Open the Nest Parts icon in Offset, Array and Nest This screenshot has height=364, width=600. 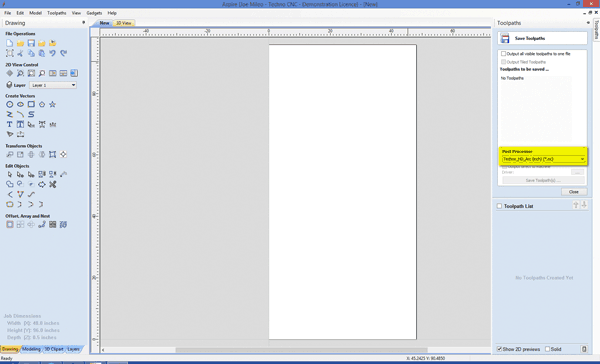[x=63, y=225]
